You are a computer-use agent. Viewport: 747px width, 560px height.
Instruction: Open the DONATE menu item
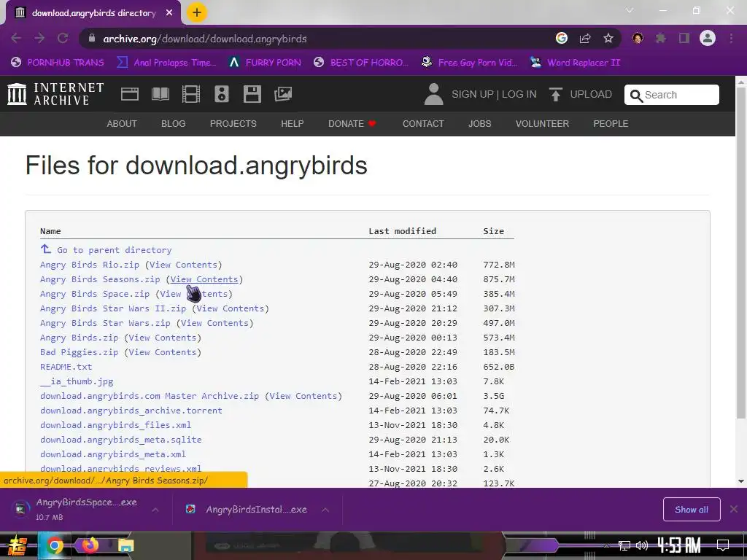pyautogui.click(x=352, y=124)
